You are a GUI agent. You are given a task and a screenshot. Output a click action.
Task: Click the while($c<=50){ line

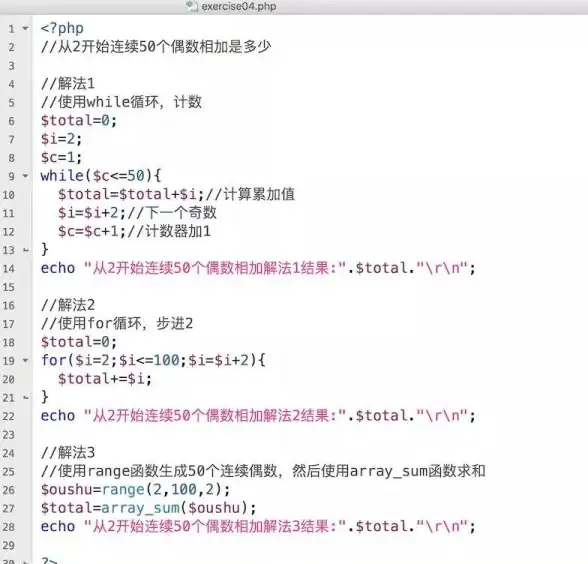[x=101, y=176]
